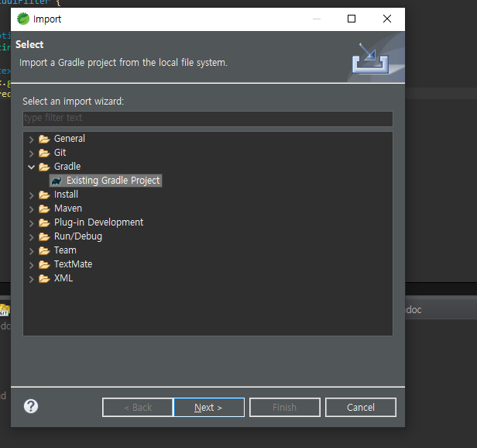Viewport: 477px width, 448px height.
Task: Click the Run/Debug folder icon
Action: (44, 236)
